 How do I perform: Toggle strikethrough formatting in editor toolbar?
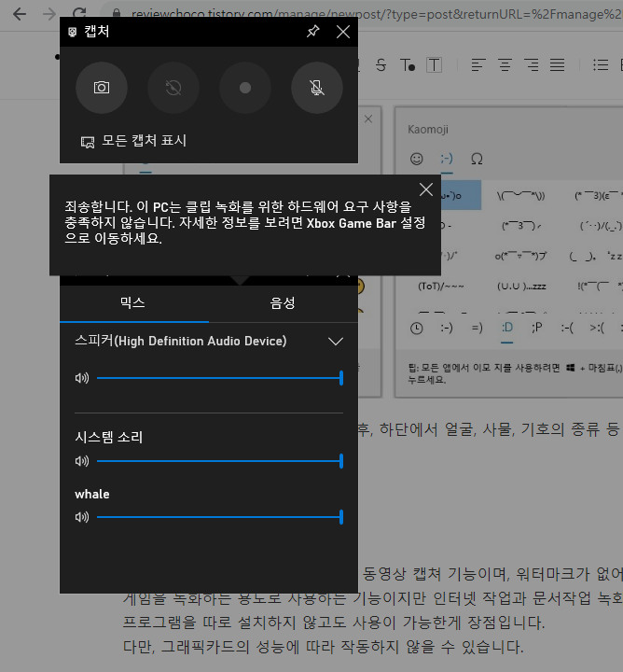[381, 65]
